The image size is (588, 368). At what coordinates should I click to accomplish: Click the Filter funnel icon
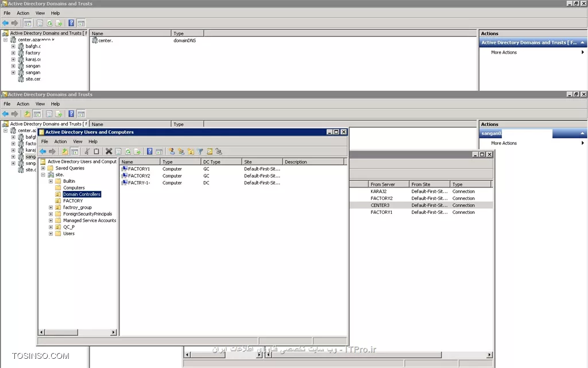(200, 152)
